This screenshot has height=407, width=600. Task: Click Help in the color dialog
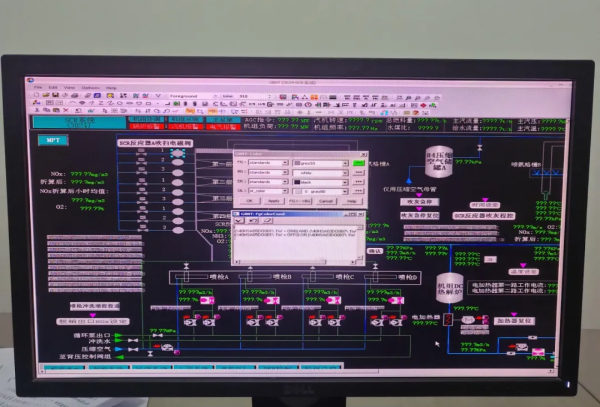coord(351,201)
